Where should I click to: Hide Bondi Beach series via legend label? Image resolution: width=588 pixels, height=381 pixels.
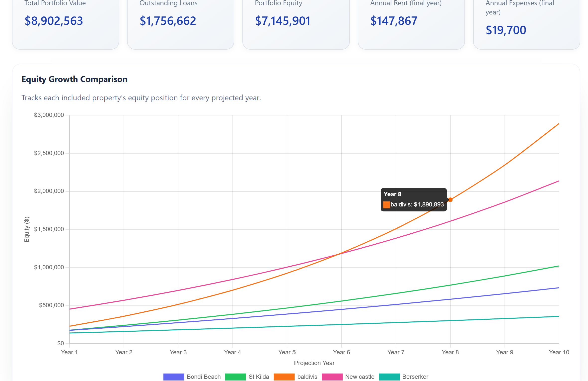[x=204, y=377]
